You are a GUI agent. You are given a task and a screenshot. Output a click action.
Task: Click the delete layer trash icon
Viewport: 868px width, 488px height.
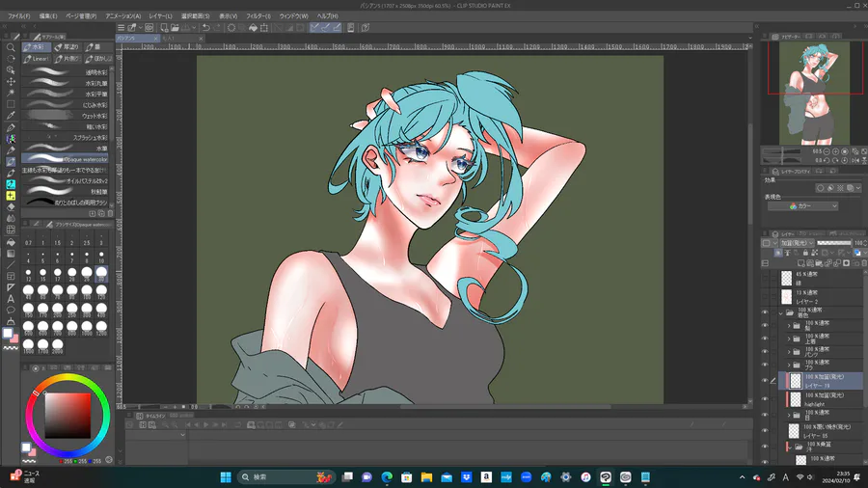click(x=863, y=263)
